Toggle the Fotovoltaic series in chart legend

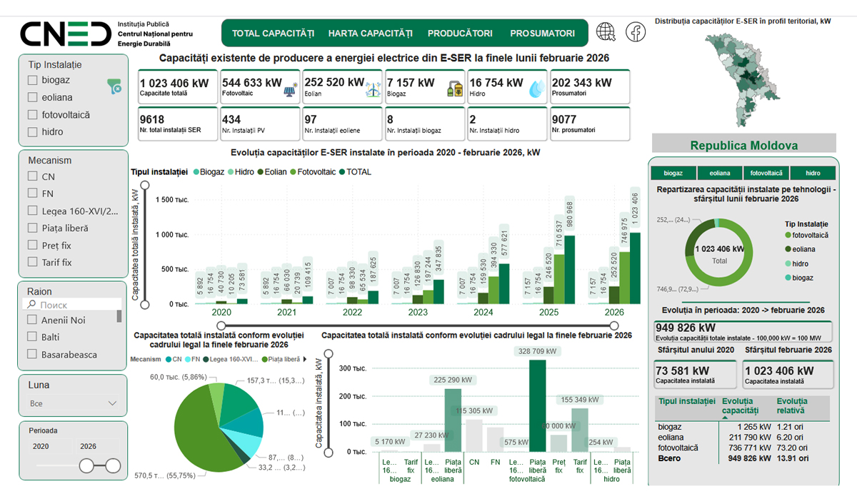[316, 171]
